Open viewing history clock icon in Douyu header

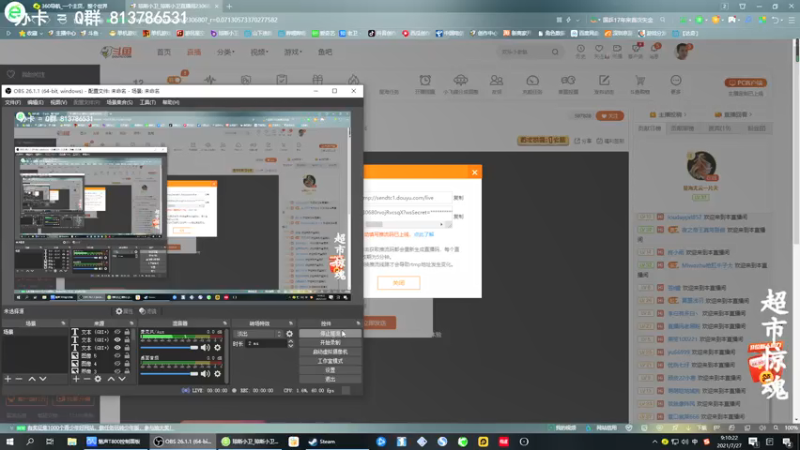pyautogui.click(x=581, y=49)
